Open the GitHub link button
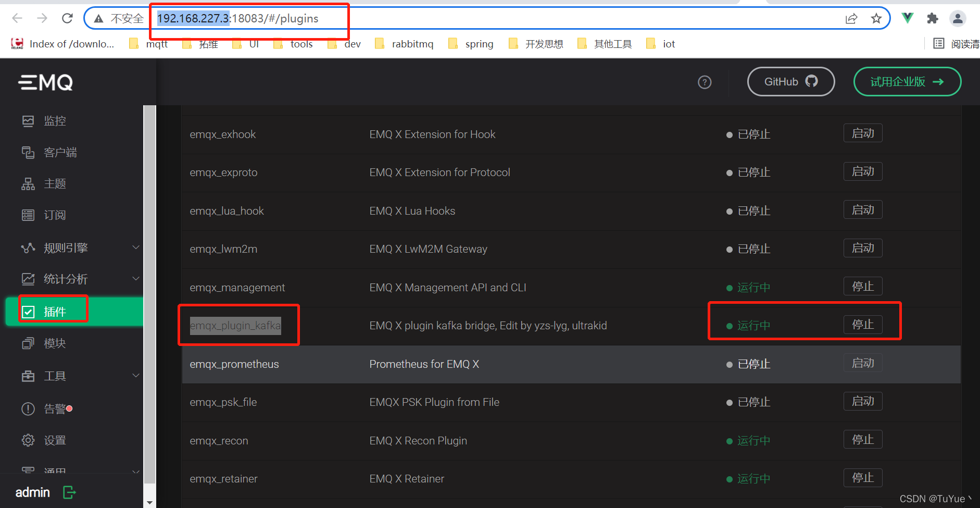This screenshot has width=980, height=508. coord(791,82)
